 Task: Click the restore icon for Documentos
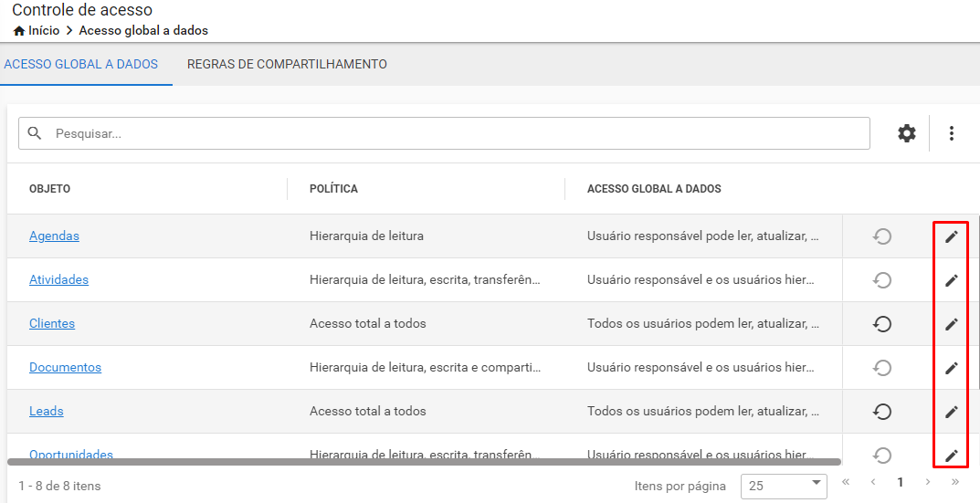pos(882,367)
